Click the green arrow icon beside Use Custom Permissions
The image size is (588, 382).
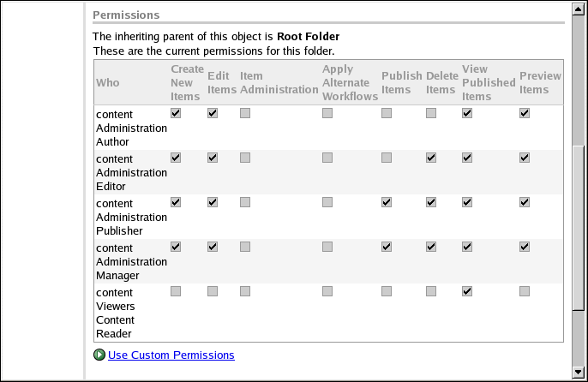click(x=99, y=355)
